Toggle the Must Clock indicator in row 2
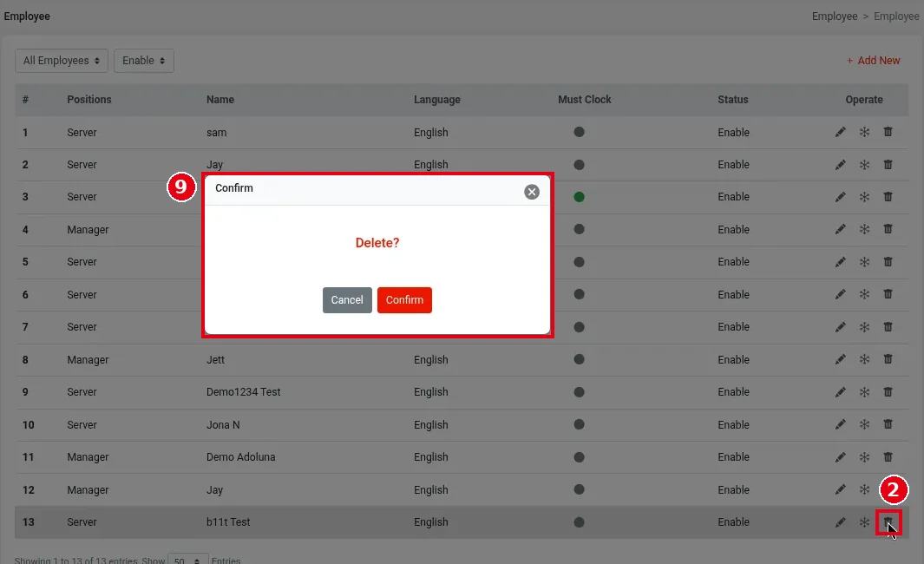This screenshot has height=564, width=924. (x=580, y=164)
